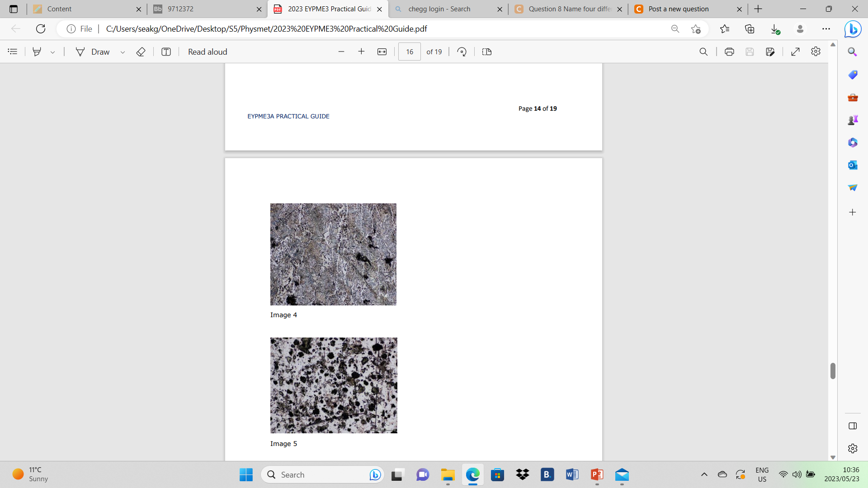The width and height of the screenshot is (868, 488).
Task: Switch to two-page view layout
Action: [x=486, y=52]
